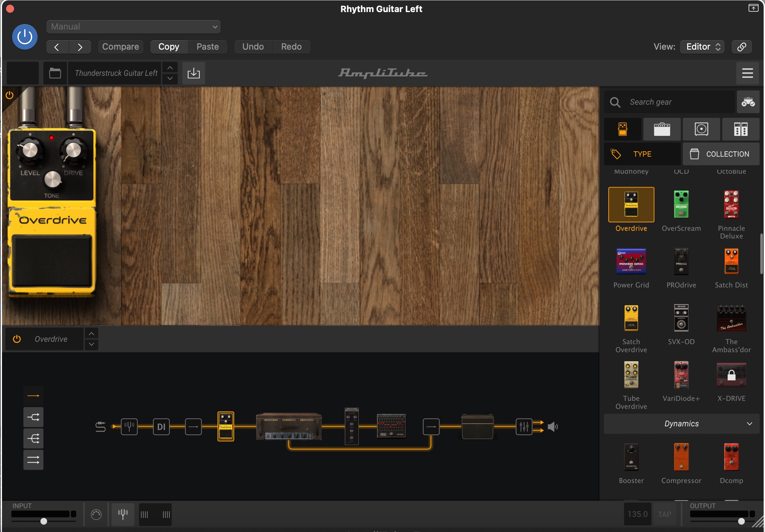Image resolution: width=765 pixels, height=532 pixels.
Task: Click the tuner block in signal chain
Action: click(x=129, y=427)
